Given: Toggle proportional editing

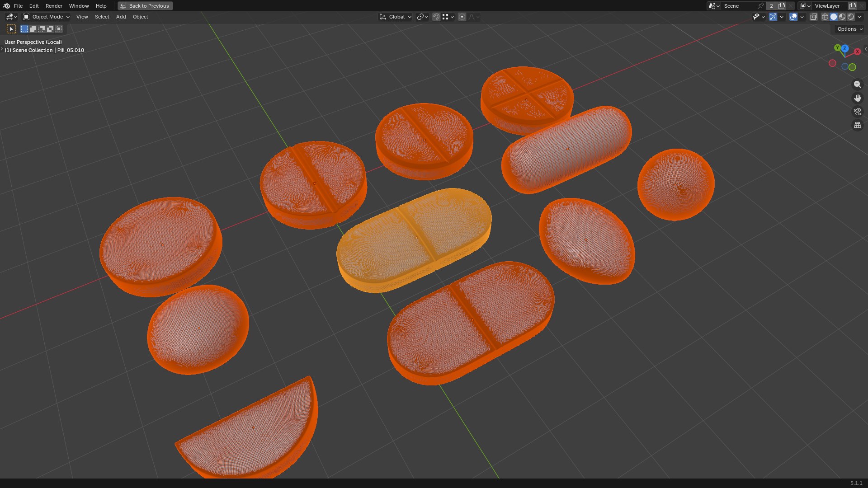Looking at the screenshot, I should point(462,17).
